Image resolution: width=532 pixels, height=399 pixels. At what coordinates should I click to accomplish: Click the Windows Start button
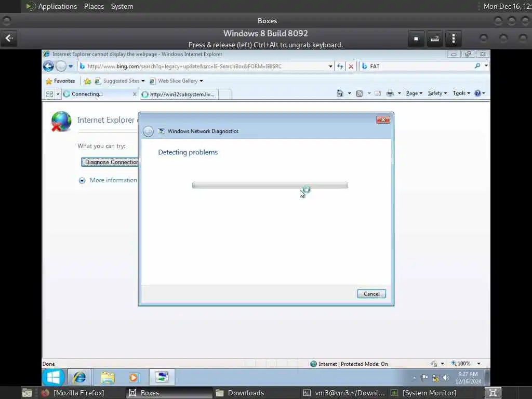pyautogui.click(x=54, y=377)
